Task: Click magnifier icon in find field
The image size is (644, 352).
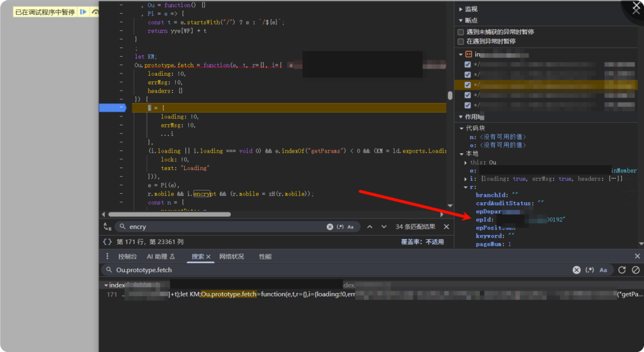Action: [x=122, y=227]
